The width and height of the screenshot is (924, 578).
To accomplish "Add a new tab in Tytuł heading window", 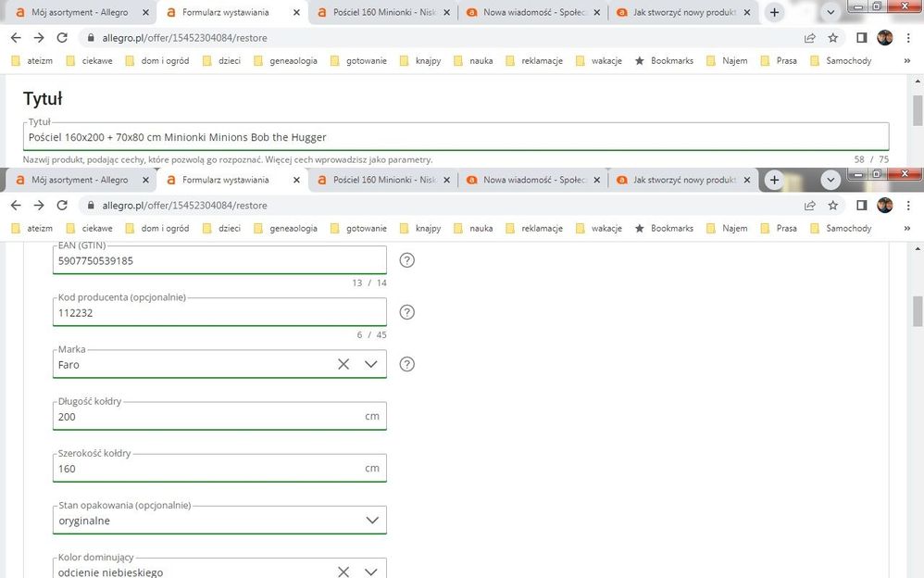I will pyautogui.click(x=774, y=12).
